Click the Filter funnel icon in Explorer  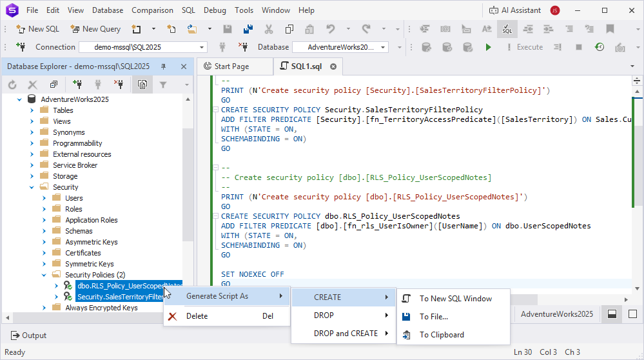pyautogui.click(x=163, y=85)
